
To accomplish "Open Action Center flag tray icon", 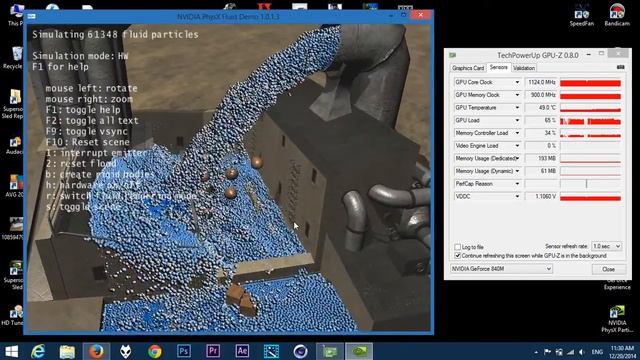I will pos(547,352).
